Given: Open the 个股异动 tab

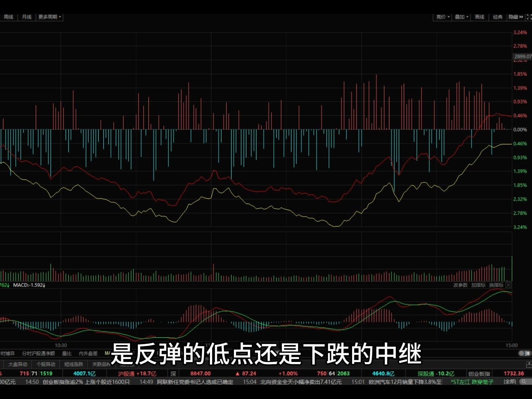Looking at the screenshot, I should [46, 364].
